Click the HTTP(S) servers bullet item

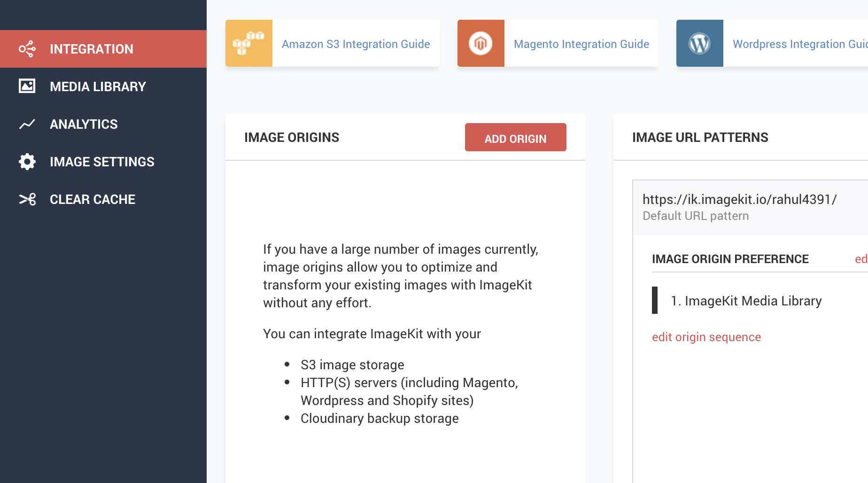[409, 391]
